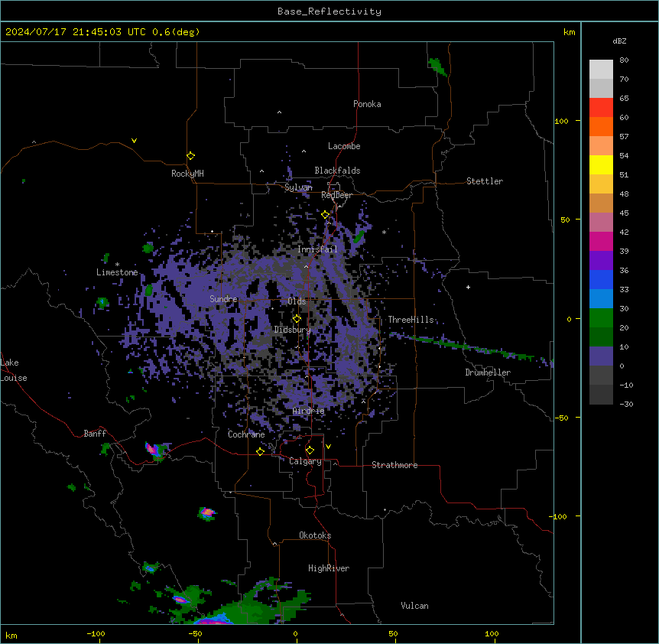
Task: Click the HighRiver town label
Action: [x=329, y=568]
